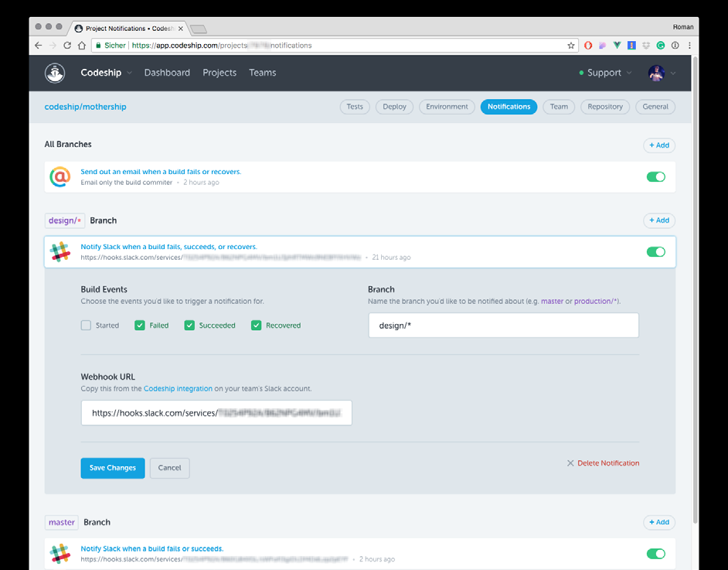
Task: Check the Started build event checkbox
Action: click(86, 325)
